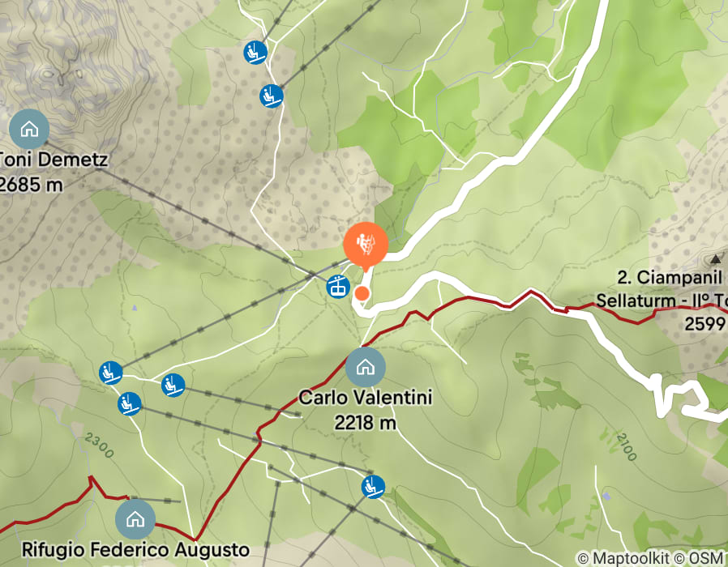Screen dimensions: 728x567
Task: Click the Carlo Valentini 2218 m label
Action: (366, 410)
